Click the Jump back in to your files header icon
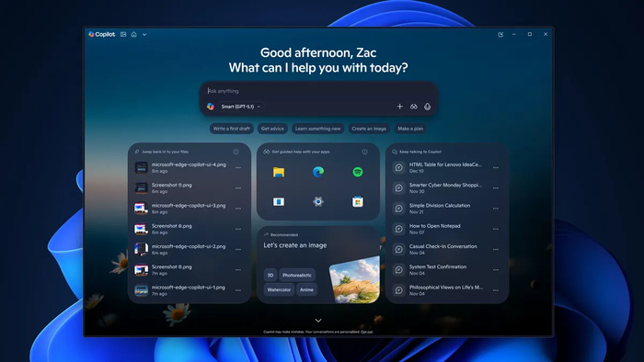Screen dimensions: 644x362 point(137,152)
